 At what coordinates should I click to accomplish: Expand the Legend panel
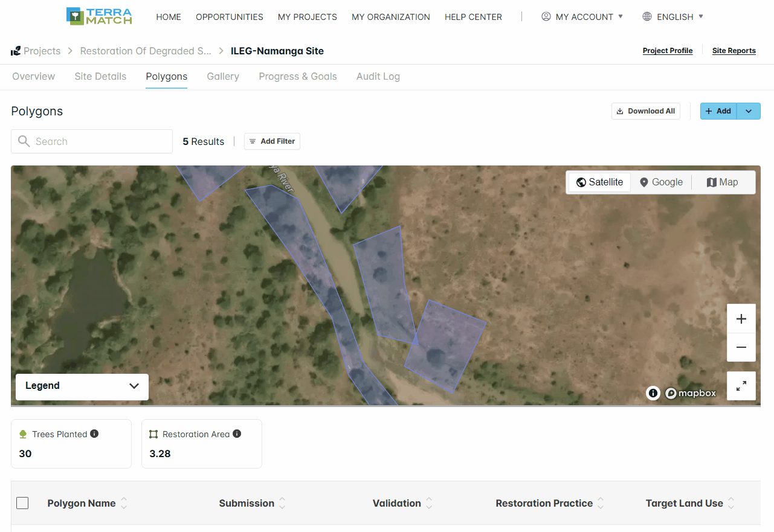click(x=82, y=386)
